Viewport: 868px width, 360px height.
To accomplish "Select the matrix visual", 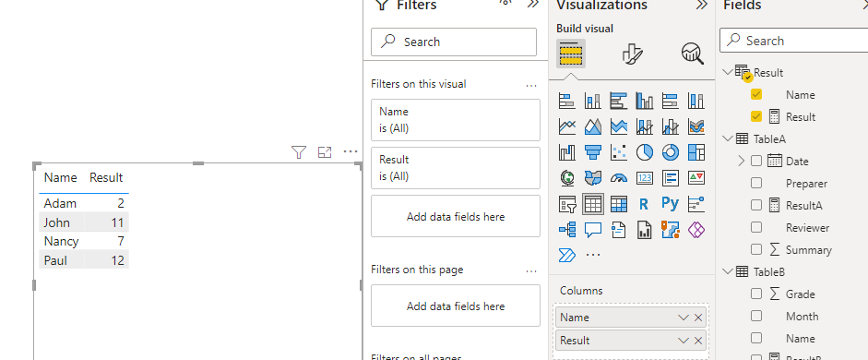I will coord(618,204).
